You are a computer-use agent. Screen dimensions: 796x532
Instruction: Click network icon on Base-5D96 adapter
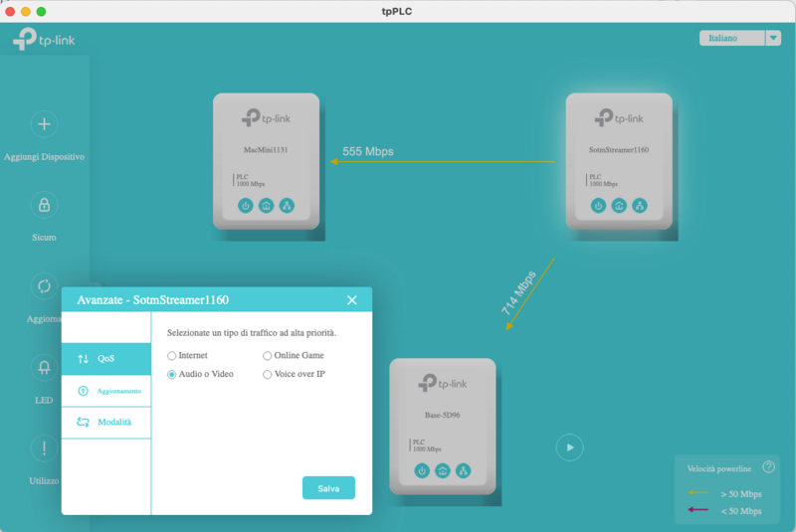point(463,470)
